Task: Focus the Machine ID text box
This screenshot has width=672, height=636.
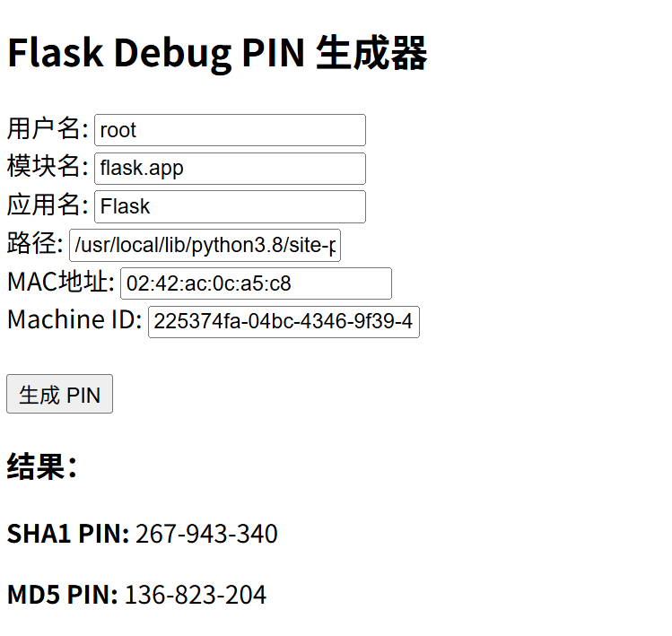Action: 284,322
